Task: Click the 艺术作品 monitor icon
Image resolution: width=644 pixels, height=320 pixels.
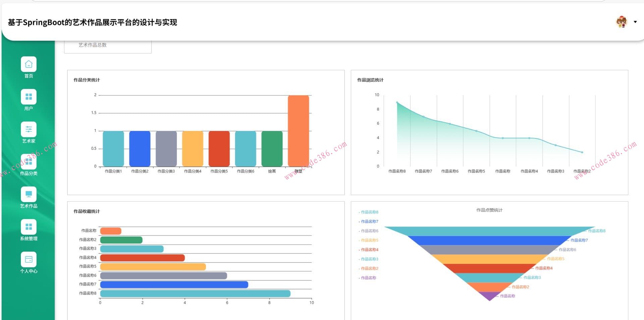Action: click(x=29, y=194)
